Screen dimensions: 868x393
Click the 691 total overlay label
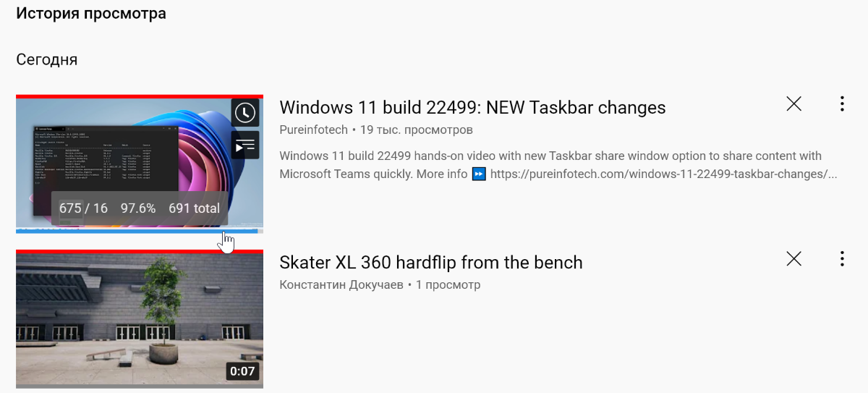(194, 208)
